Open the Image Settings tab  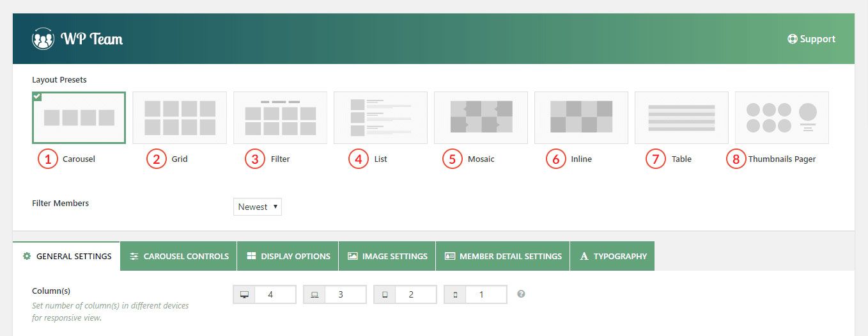387,256
